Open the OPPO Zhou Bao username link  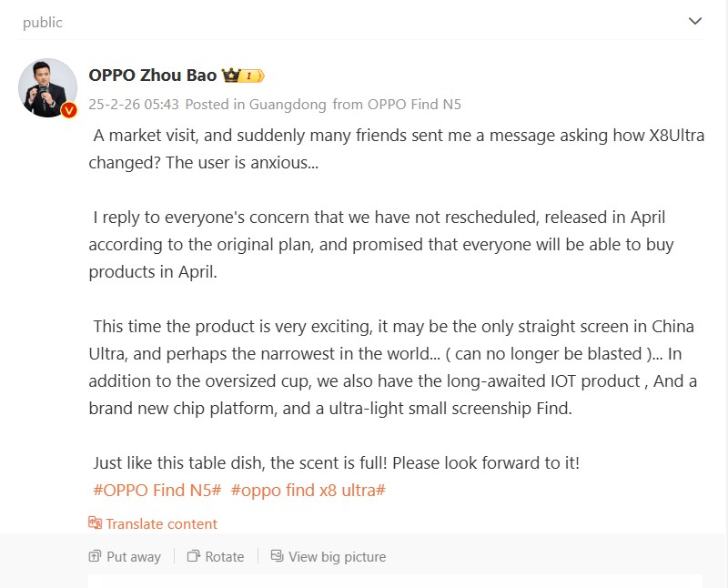click(x=153, y=76)
